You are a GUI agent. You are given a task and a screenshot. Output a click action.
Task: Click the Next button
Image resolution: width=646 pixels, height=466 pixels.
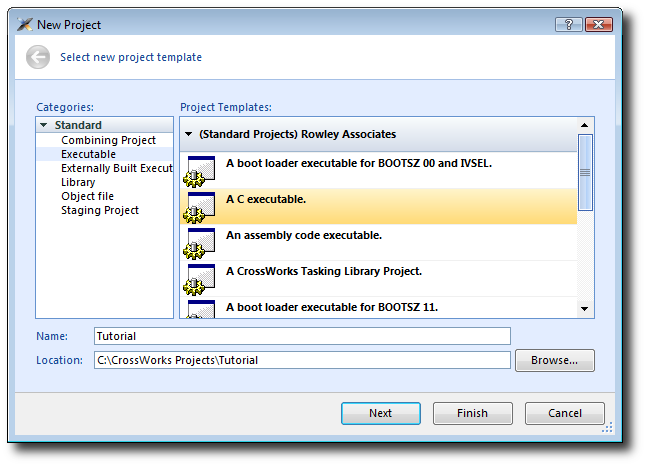point(381,413)
